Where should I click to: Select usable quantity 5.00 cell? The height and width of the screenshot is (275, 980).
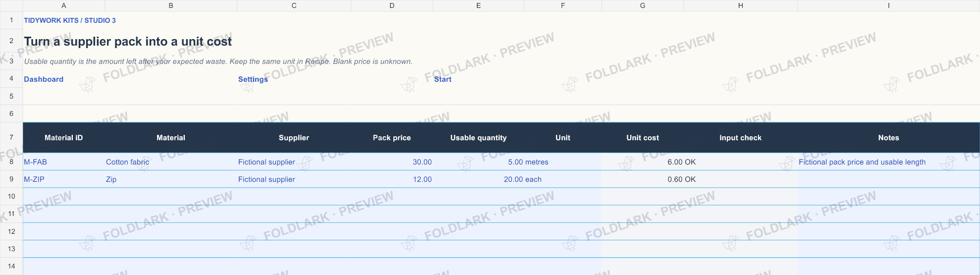click(x=479, y=162)
